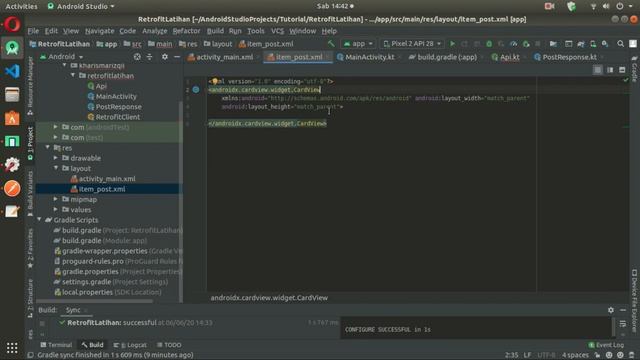Open the app run configuration dropdown

358,44
